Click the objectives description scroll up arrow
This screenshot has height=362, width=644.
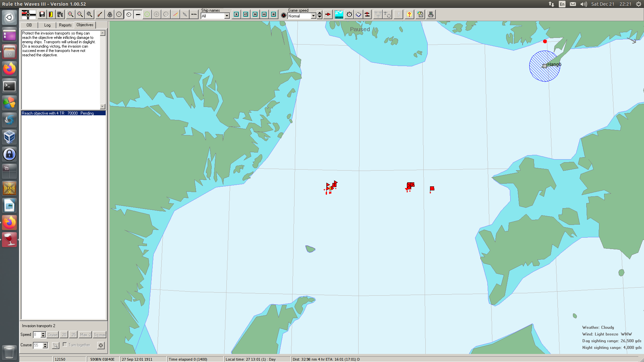point(103,33)
